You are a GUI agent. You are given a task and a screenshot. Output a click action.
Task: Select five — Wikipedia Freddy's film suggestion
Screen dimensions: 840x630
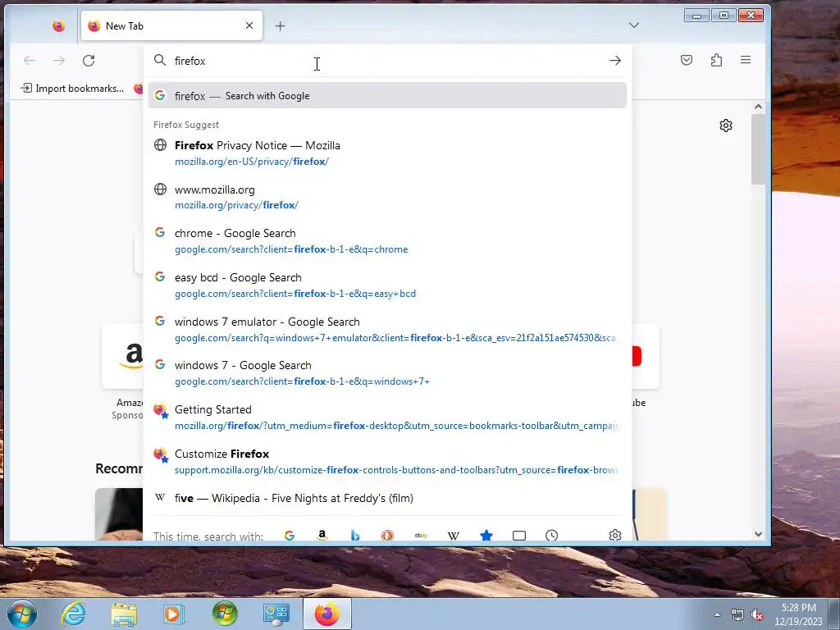pos(387,498)
